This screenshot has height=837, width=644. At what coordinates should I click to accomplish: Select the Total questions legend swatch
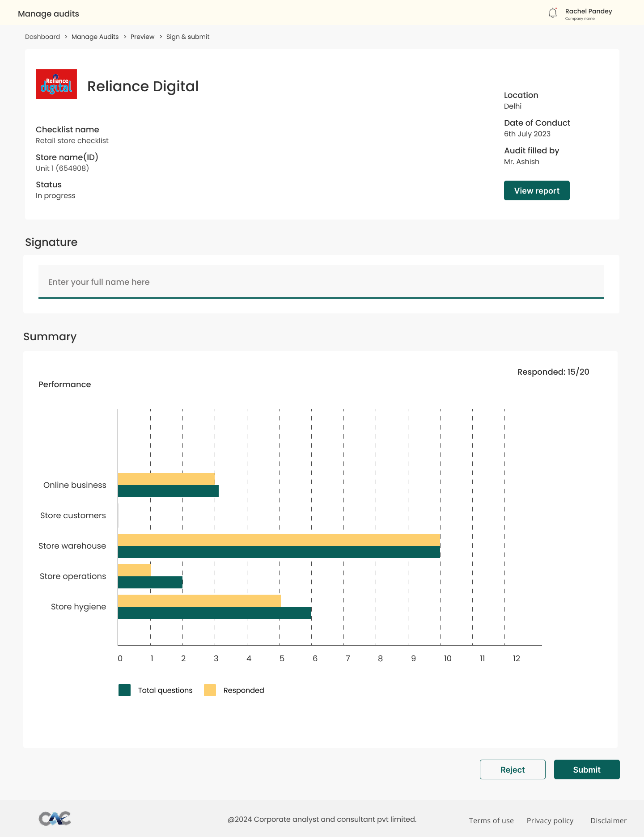(124, 690)
